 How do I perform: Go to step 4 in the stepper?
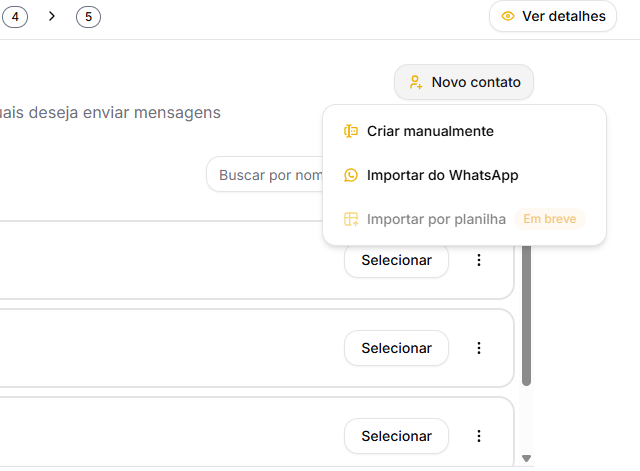[x=16, y=16]
